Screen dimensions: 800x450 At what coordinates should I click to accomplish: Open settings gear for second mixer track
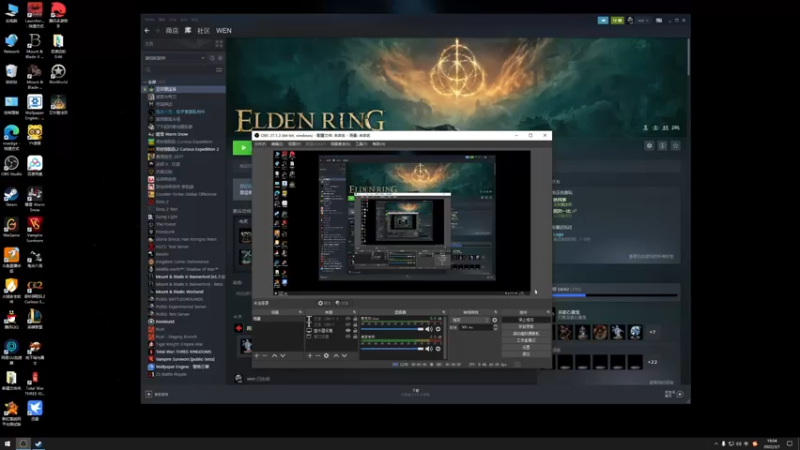tap(438, 349)
